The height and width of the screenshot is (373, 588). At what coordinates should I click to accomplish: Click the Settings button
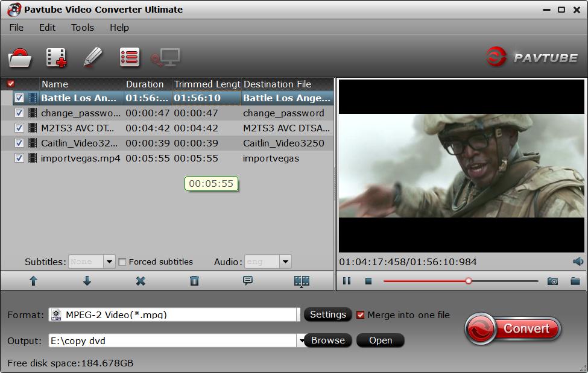pyautogui.click(x=327, y=315)
